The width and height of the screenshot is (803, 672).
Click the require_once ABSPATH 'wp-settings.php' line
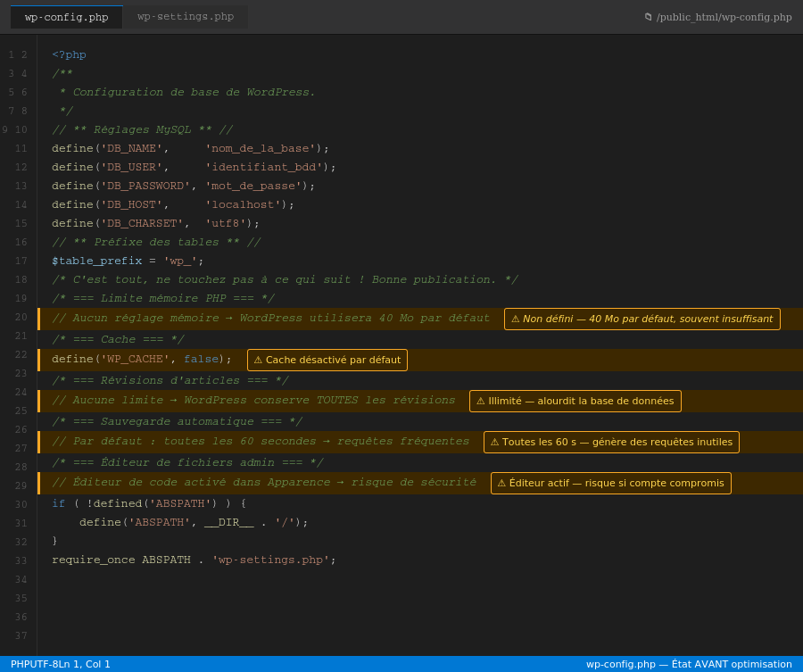click(195, 560)
